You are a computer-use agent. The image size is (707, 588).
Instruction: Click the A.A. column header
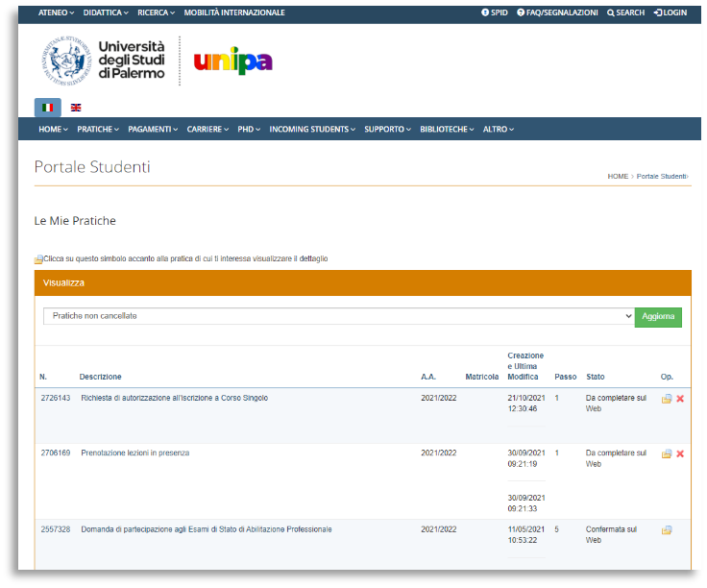point(428,377)
